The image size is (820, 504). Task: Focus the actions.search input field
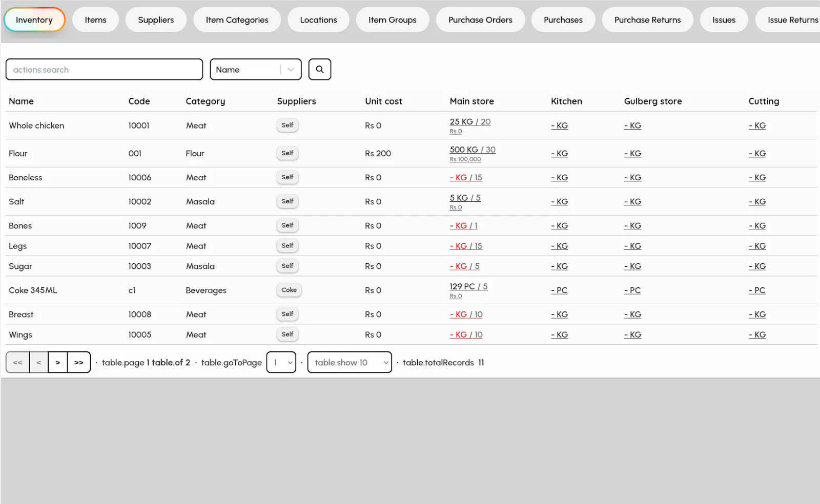tap(104, 70)
